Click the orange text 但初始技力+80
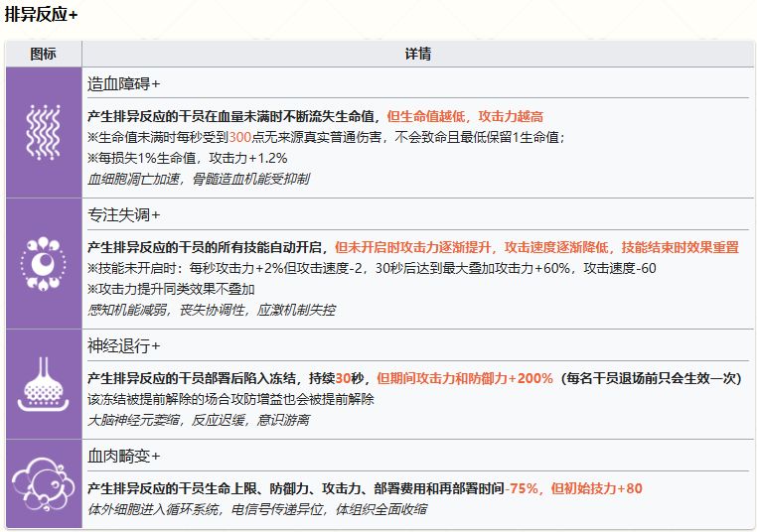Screen dimensions: 757x532 pyautogui.click(x=597, y=488)
